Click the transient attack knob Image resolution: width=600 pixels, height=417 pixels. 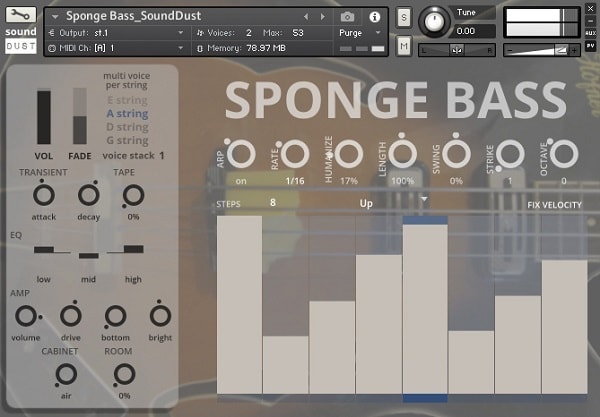tap(44, 195)
